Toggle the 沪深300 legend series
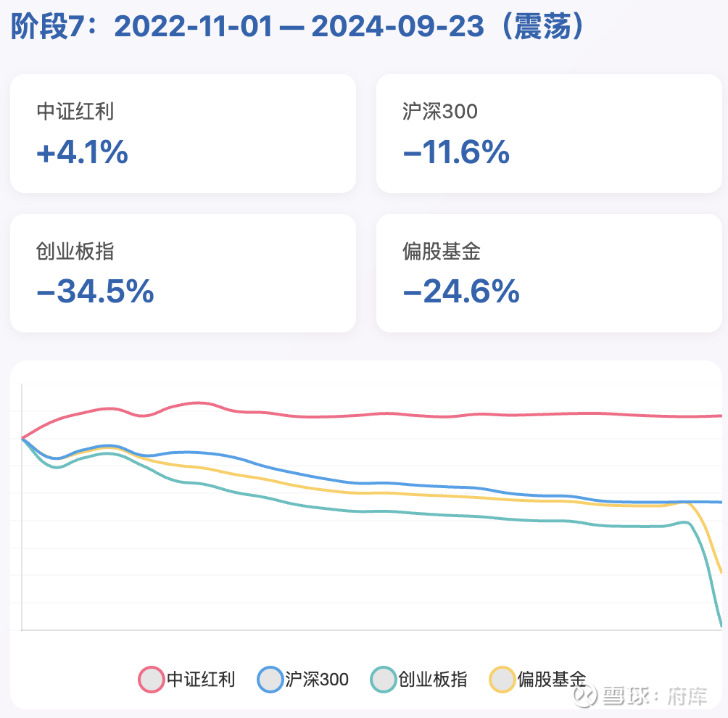Viewport: 728px width, 718px height. click(x=302, y=679)
